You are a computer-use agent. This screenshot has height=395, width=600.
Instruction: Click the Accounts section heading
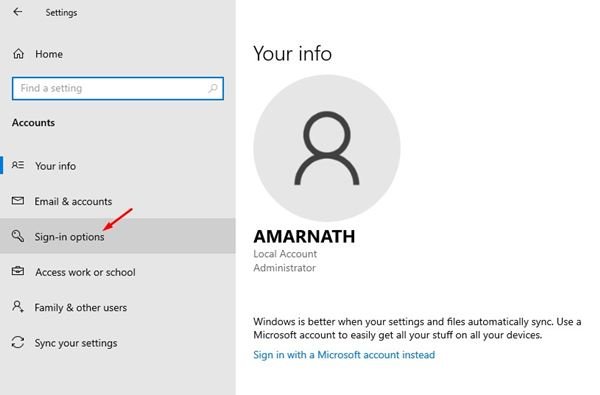point(33,122)
